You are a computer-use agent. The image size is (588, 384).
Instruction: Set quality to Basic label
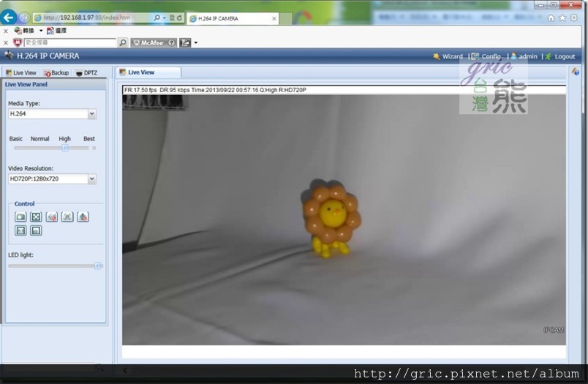[16, 139]
